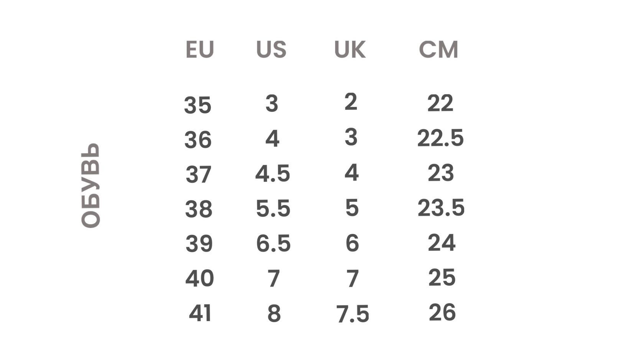
Task: Select EU size 40
Action: tap(199, 278)
